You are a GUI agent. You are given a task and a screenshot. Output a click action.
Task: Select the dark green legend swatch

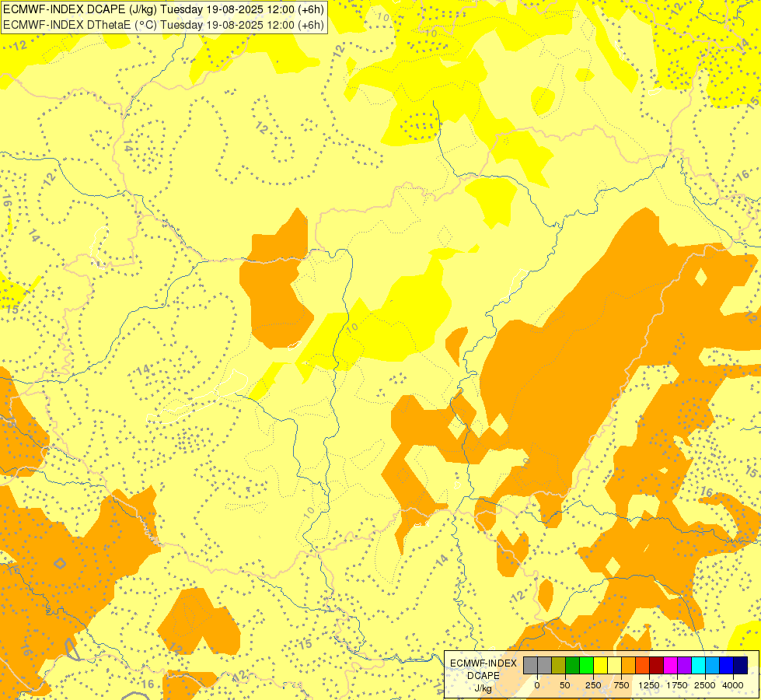(x=573, y=666)
